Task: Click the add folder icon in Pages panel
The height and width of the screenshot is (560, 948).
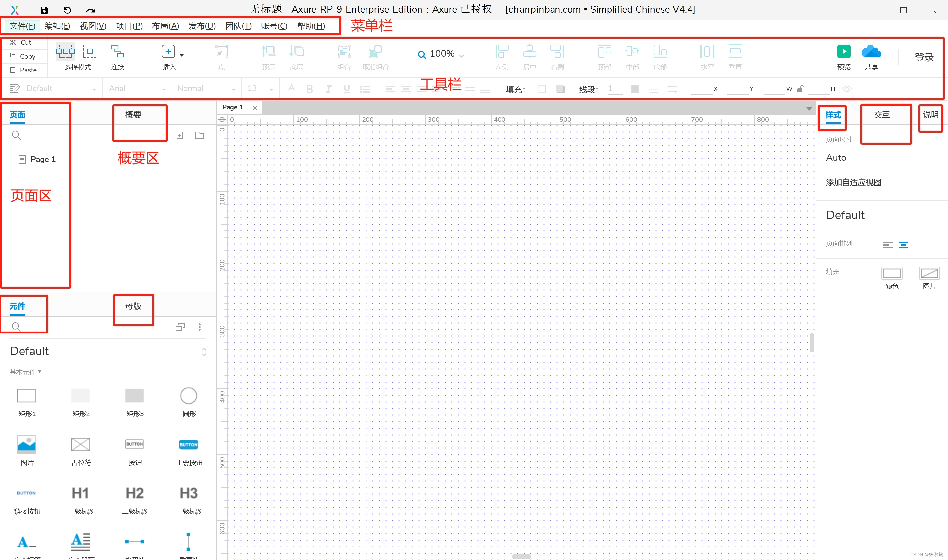Action: tap(199, 135)
